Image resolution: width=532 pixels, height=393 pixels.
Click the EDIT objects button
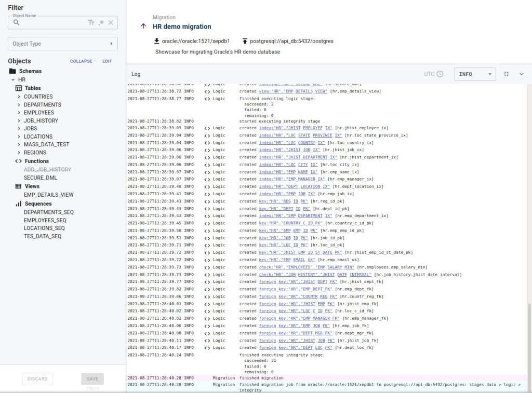coord(107,61)
